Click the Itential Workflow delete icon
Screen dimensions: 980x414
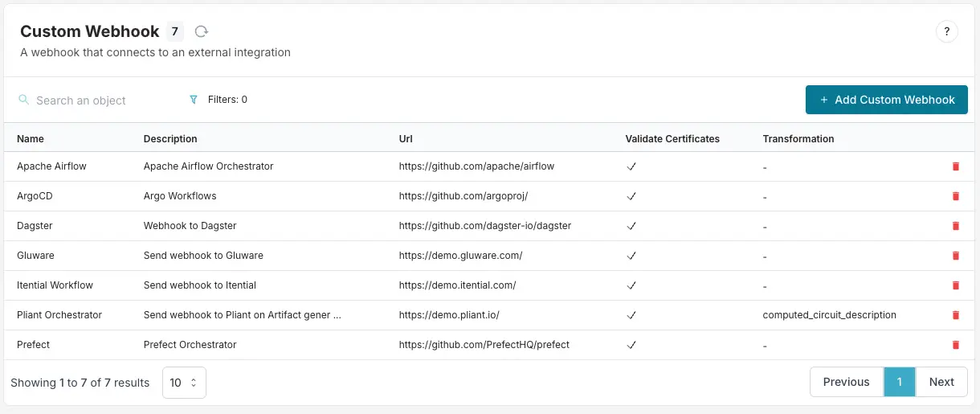[x=955, y=285]
